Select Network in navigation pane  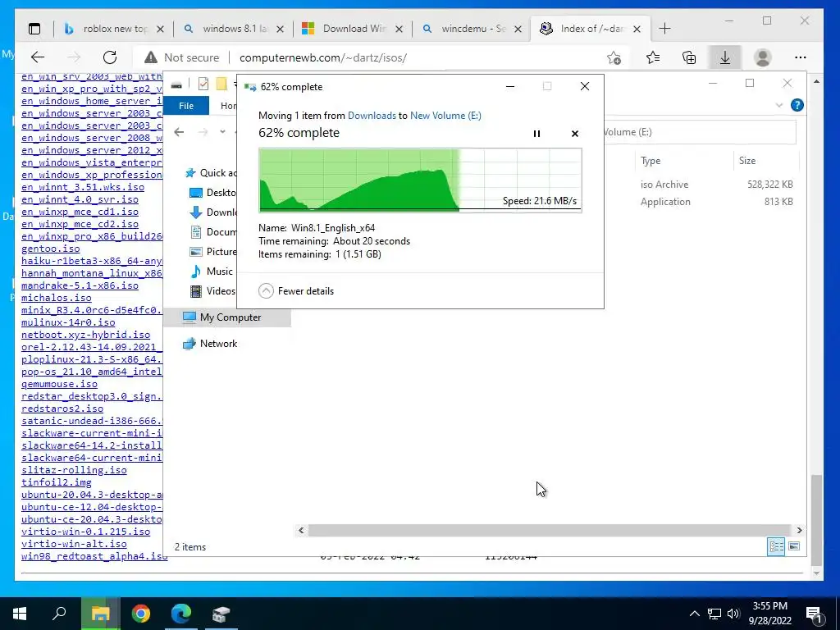point(210,344)
